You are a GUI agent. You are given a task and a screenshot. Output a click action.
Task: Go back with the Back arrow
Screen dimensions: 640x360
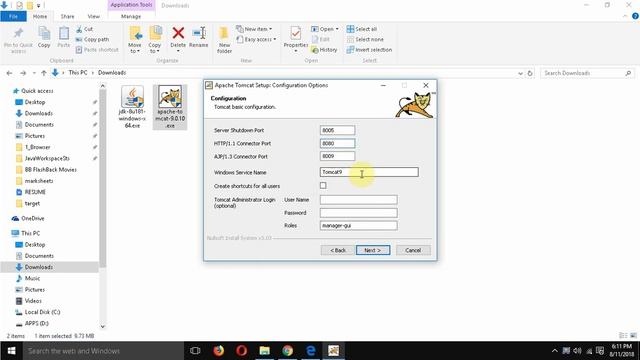(x=9, y=73)
